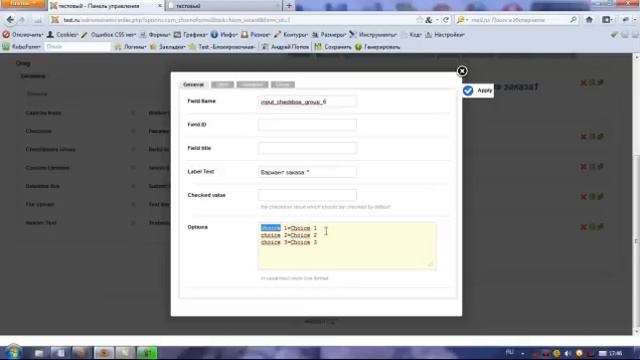This screenshot has height=360, width=640.
Task: Focus the Field title input
Action: click(307, 148)
